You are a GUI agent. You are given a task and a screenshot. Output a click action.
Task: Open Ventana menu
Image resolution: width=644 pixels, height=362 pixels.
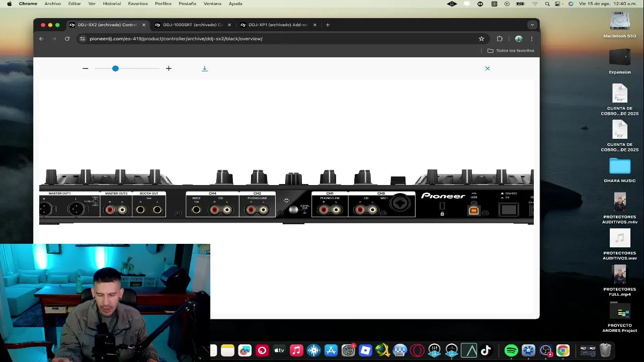click(212, 4)
